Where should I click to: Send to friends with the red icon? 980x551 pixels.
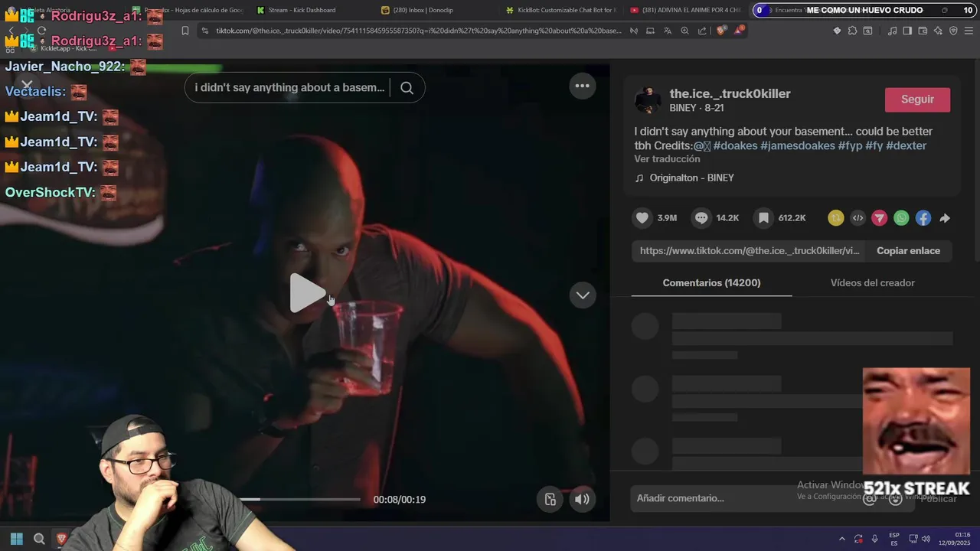click(880, 218)
